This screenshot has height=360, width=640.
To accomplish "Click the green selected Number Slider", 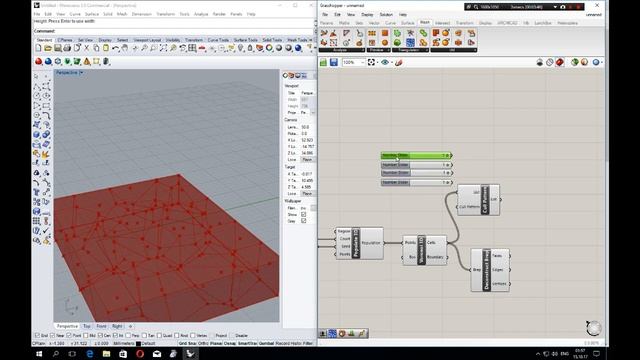I will (416, 156).
